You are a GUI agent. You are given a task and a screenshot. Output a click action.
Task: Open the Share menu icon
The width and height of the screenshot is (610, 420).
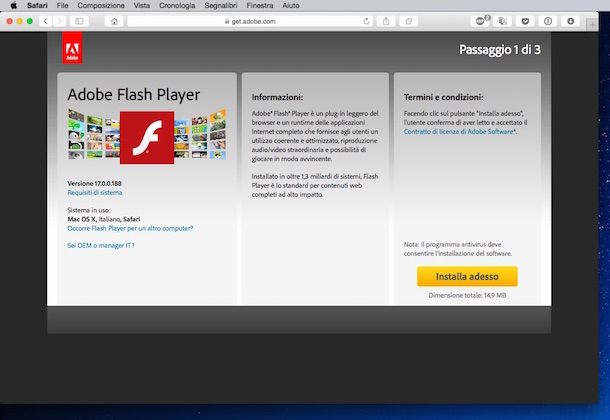click(x=386, y=21)
